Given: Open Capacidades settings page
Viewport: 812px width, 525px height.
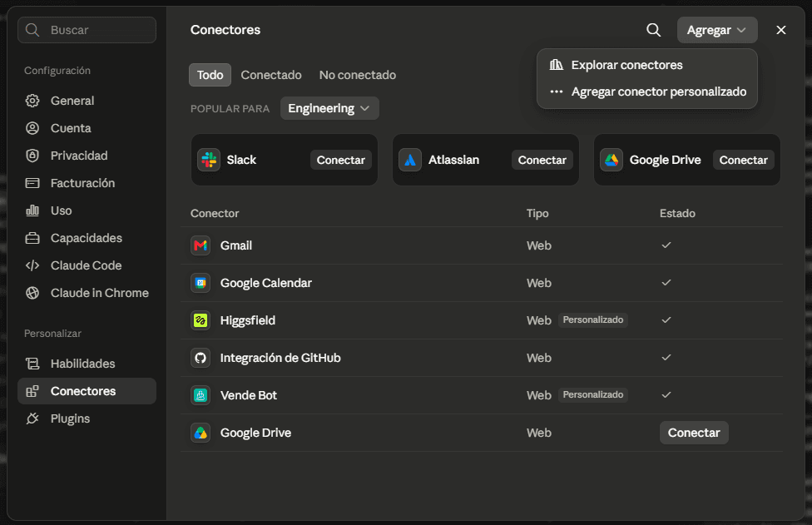Looking at the screenshot, I should 87,238.
